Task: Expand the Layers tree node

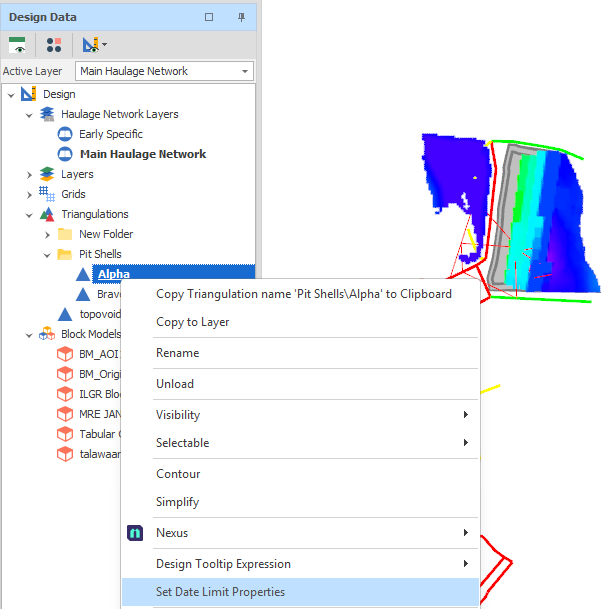Action: [x=29, y=175]
